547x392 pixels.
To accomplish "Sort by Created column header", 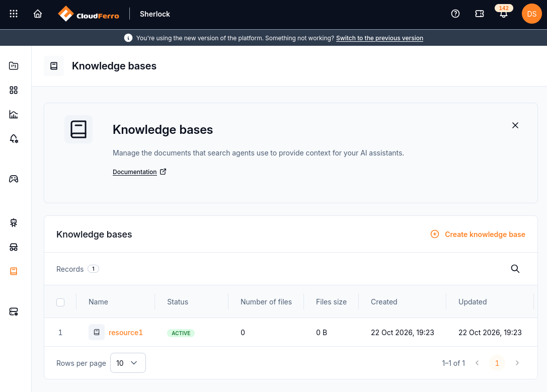I will (x=384, y=302).
